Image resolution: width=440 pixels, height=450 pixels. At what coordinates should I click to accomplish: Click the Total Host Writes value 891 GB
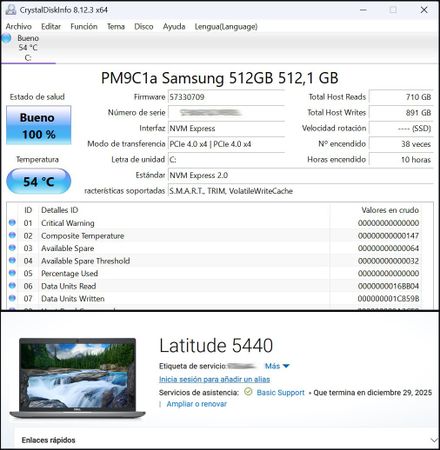point(401,113)
